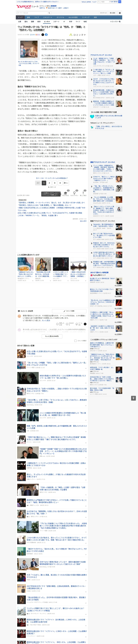Go to article page 2
Screen dimensions: 138x644
point(49,183)
